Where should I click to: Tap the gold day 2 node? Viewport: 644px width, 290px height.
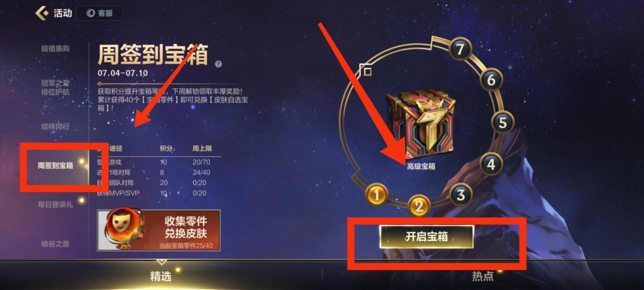pyautogui.click(x=419, y=206)
